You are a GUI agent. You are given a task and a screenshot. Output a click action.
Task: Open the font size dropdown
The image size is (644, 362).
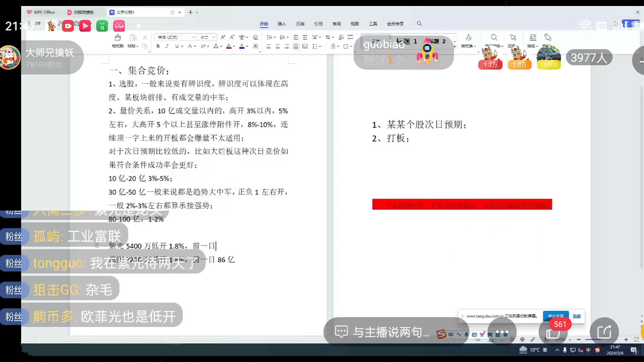pos(213,37)
